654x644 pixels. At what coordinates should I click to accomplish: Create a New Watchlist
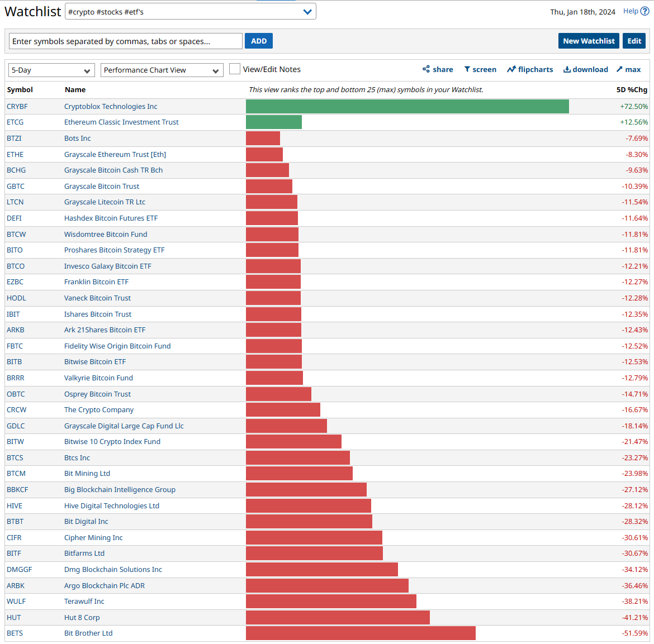tap(589, 41)
